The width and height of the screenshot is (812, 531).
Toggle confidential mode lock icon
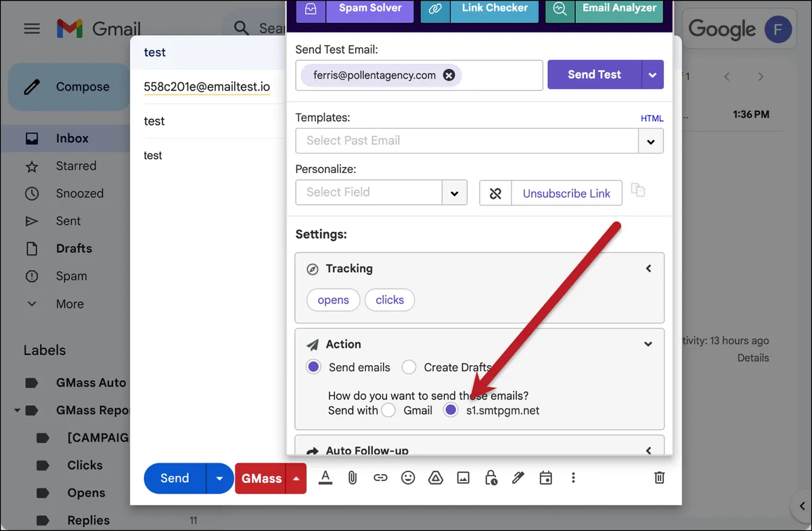491,478
